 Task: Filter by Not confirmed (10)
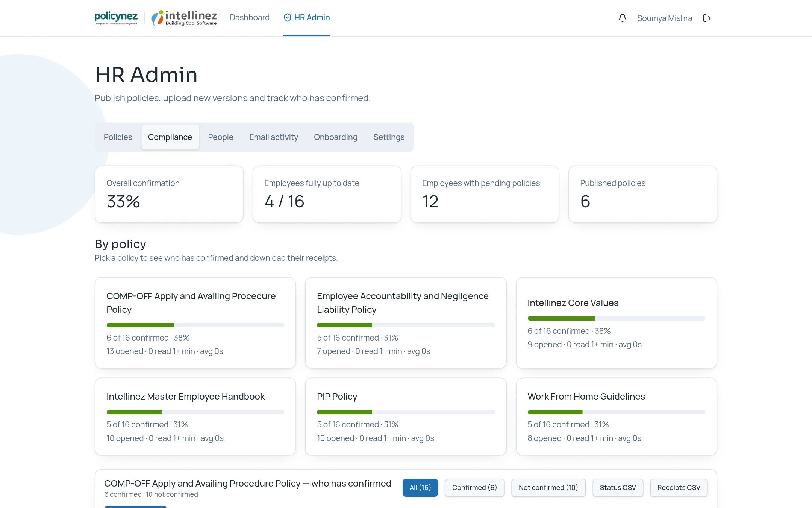[x=548, y=488]
